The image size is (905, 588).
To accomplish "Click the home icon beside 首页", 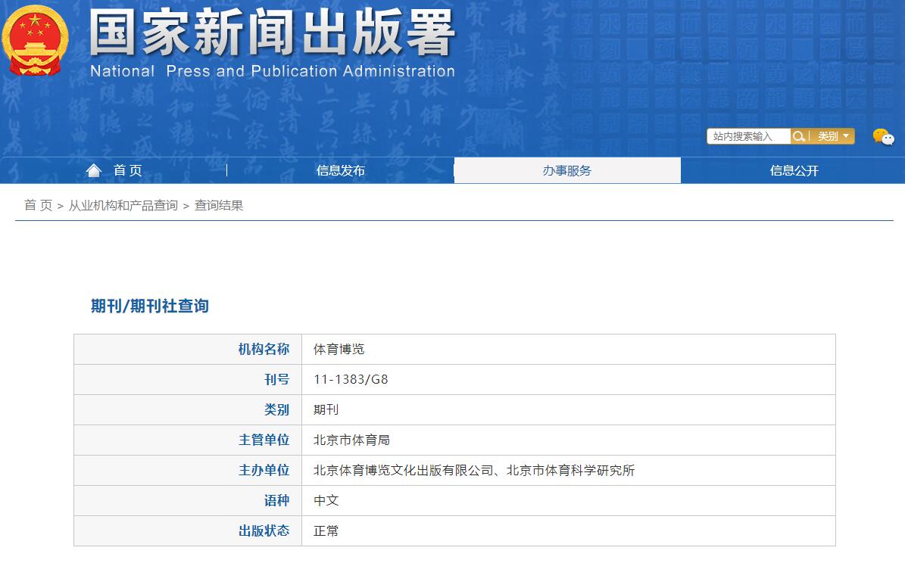I will 92,170.
